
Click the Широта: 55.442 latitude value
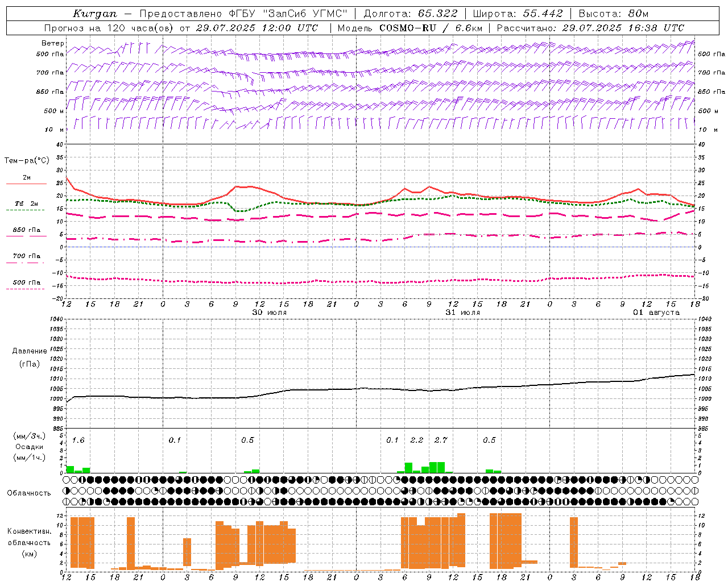click(x=518, y=14)
